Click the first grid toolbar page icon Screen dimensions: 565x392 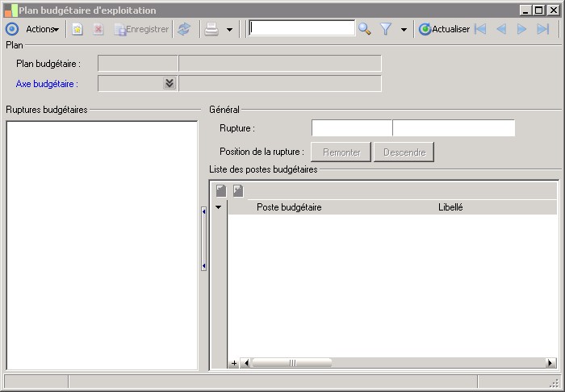point(221,191)
